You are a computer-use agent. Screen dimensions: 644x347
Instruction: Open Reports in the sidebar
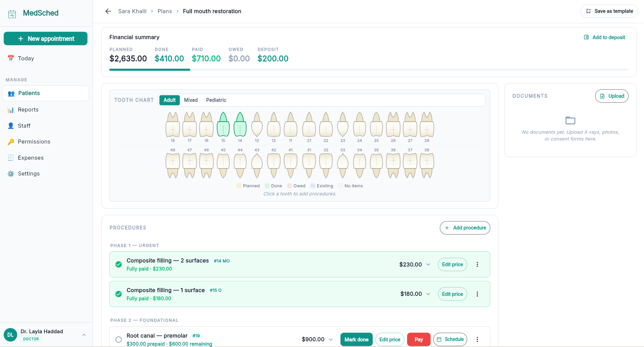click(46, 109)
